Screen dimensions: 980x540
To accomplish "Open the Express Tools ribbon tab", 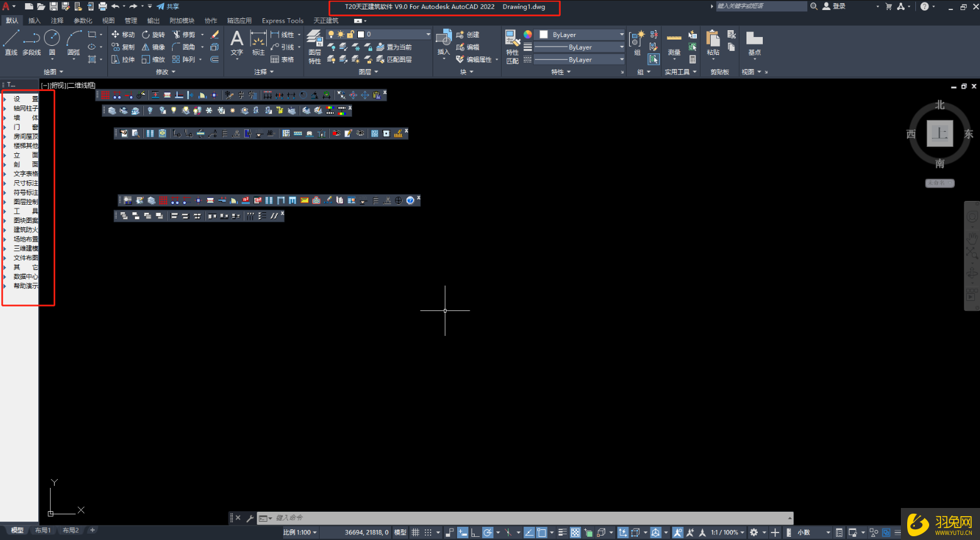I will click(283, 20).
